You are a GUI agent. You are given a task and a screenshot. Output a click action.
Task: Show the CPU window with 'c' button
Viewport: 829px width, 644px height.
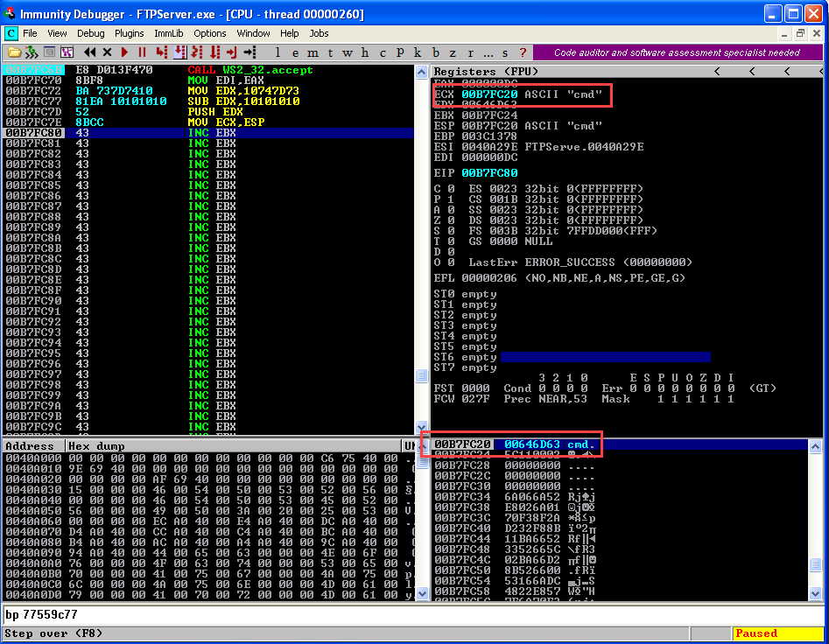[383, 52]
